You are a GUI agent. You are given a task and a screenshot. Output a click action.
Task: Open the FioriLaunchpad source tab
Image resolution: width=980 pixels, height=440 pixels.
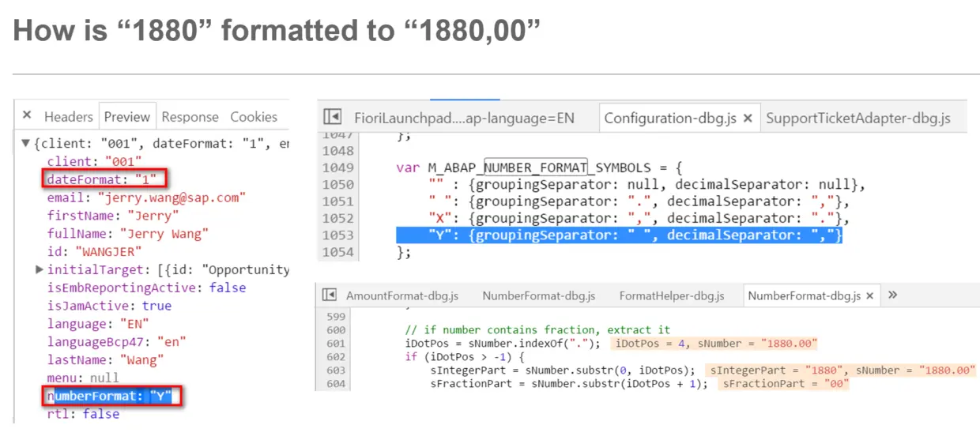pyautogui.click(x=464, y=118)
